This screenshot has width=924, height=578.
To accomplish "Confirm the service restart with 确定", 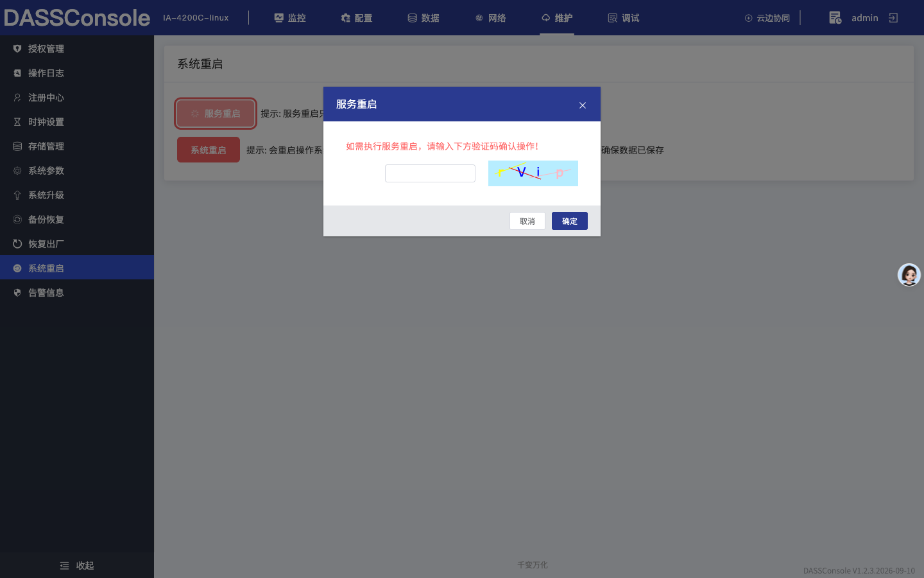I will (x=570, y=221).
